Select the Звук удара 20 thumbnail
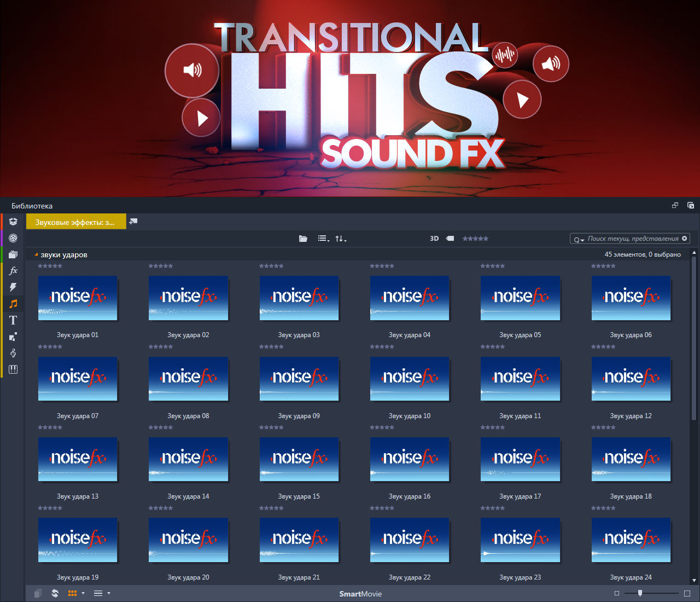 [x=188, y=540]
